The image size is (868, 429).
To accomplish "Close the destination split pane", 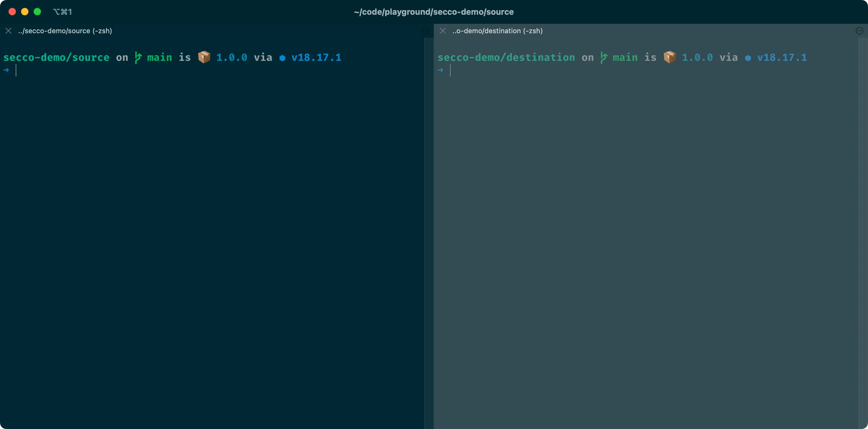I will pyautogui.click(x=443, y=31).
